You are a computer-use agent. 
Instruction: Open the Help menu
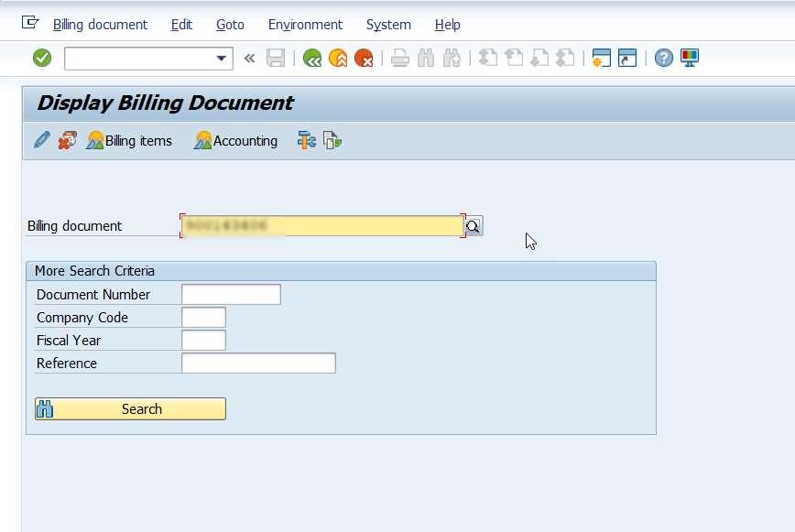pyautogui.click(x=447, y=25)
